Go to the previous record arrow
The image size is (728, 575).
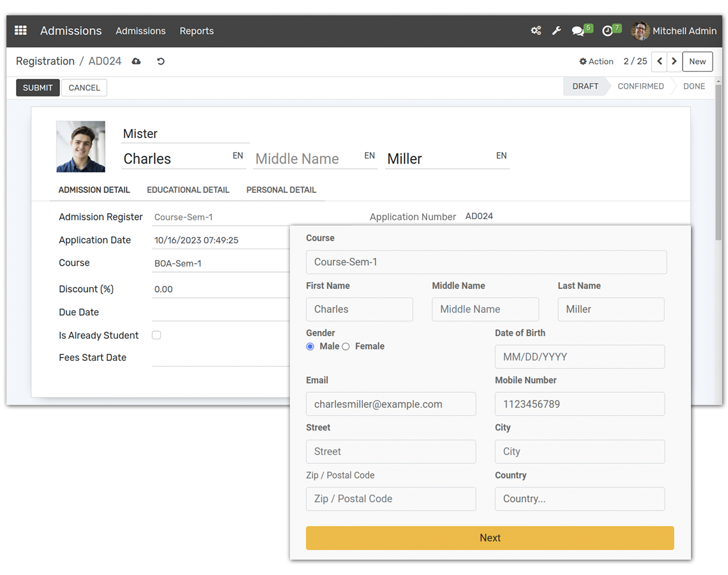[660, 61]
